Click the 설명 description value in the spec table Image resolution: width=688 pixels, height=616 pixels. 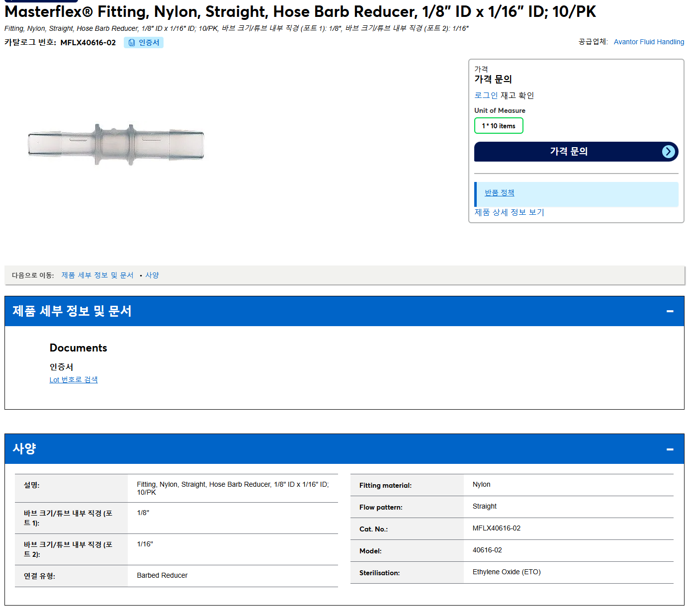233,488
